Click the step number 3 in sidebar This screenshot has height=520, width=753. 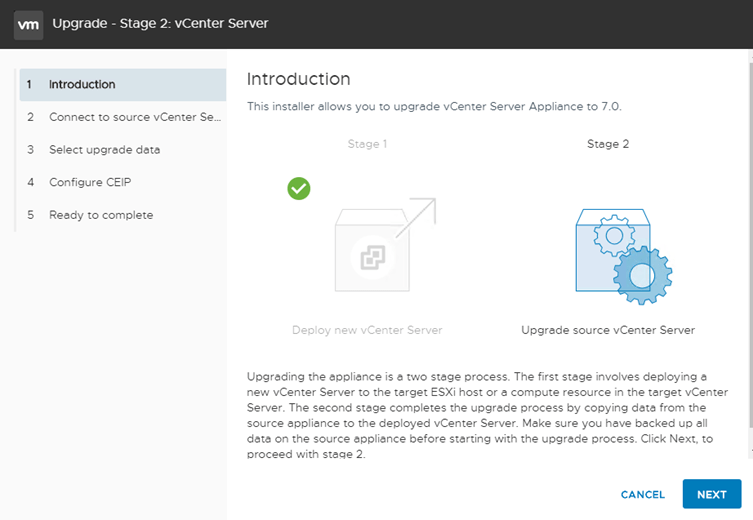click(31, 150)
